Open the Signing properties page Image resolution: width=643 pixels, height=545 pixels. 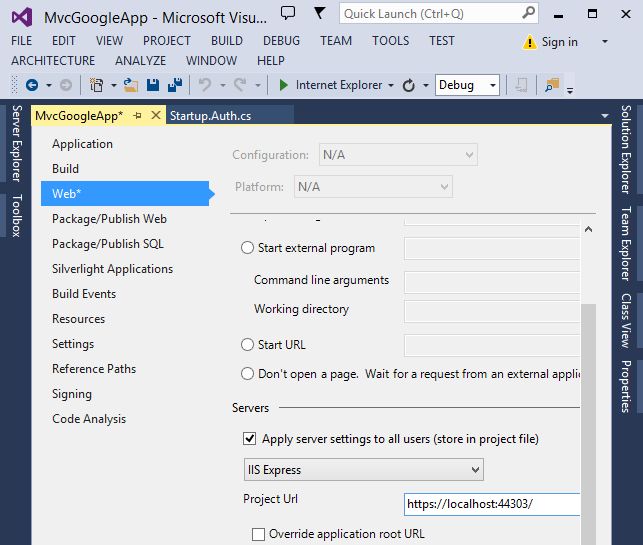click(72, 394)
